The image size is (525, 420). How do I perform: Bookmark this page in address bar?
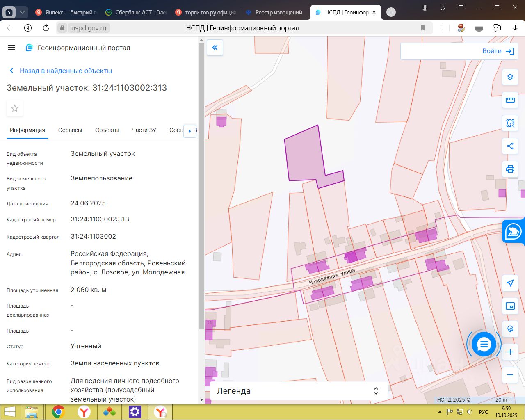coord(423,28)
